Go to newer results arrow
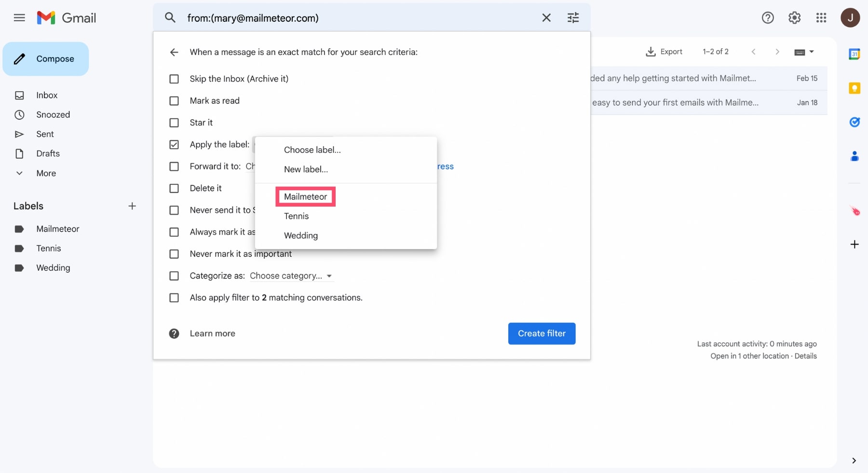 (753, 52)
